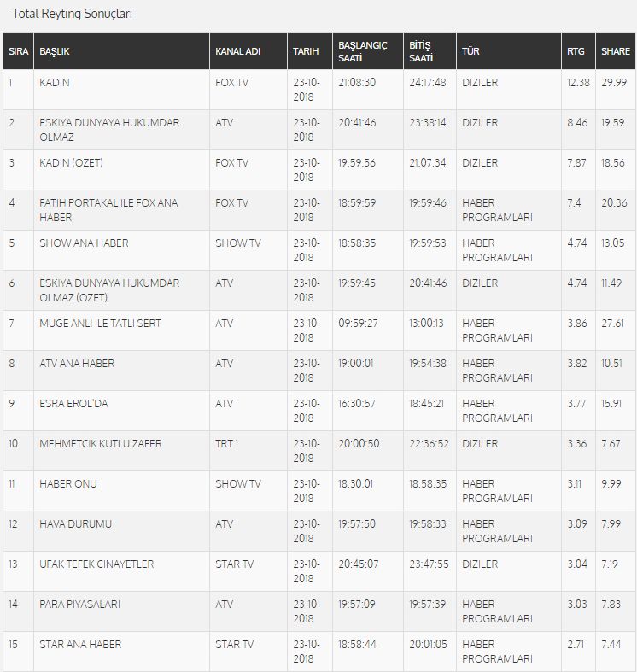The width and height of the screenshot is (637, 672).
Task: Click end time 22:36:52
Action: [x=430, y=443]
